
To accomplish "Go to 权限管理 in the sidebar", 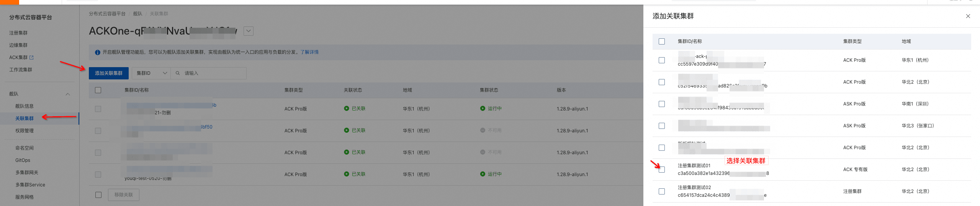I will pyautogui.click(x=25, y=131).
